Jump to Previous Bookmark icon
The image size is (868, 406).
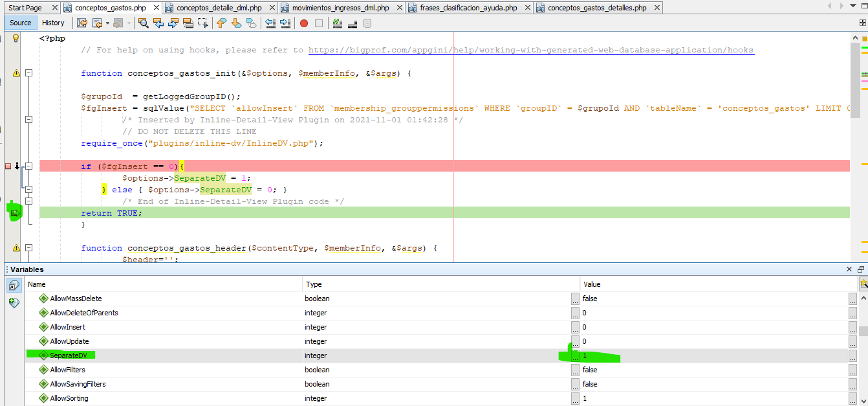pos(221,23)
